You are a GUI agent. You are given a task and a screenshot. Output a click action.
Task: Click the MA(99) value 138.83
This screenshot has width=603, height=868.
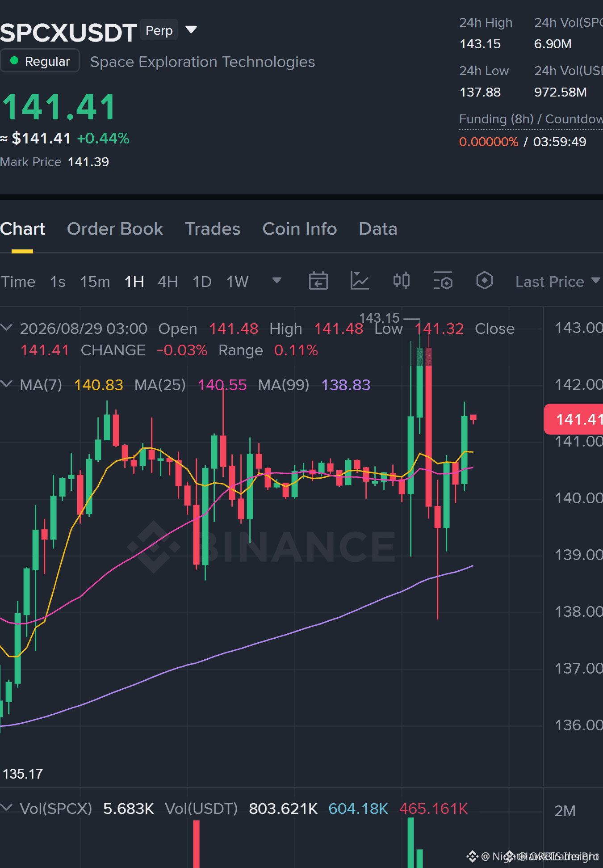click(x=346, y=385)
